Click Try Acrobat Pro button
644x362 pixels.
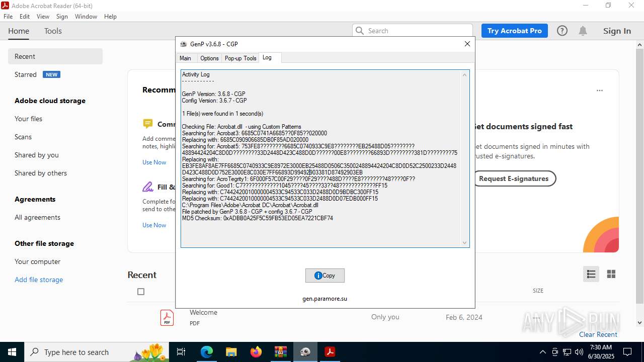pyautogui.click(x=514, y=31)
